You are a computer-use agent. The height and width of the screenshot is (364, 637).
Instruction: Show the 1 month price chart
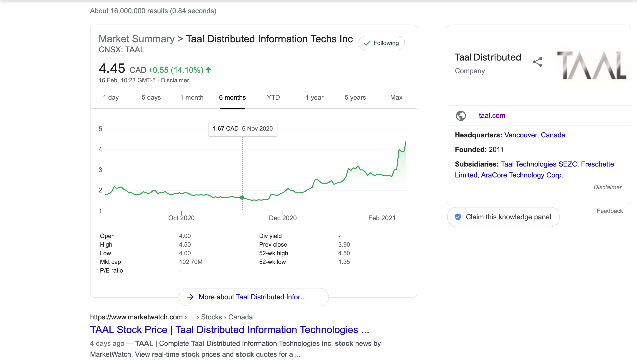click(x=192, y=97)
